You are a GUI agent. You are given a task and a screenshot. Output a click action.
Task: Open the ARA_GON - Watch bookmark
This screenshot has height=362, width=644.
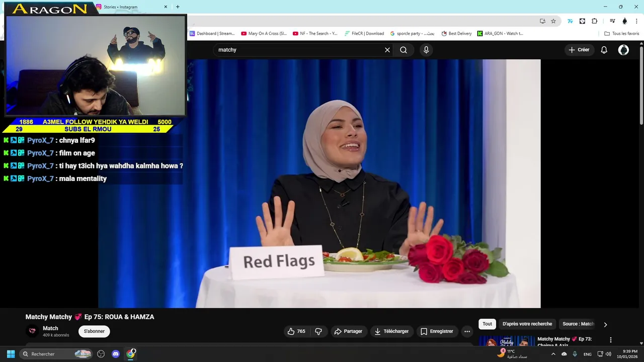501,34
